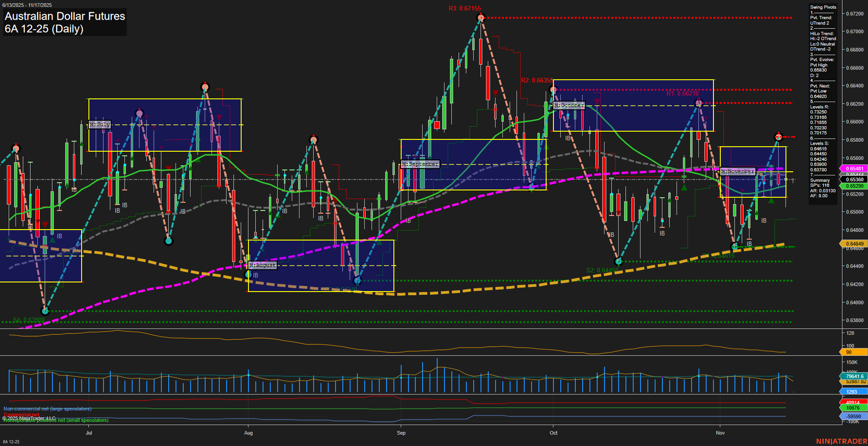The width and height of the screenshot is (868, 446).
Task: Click the green 0.65290 price axis marker
Action: (853, 186)
